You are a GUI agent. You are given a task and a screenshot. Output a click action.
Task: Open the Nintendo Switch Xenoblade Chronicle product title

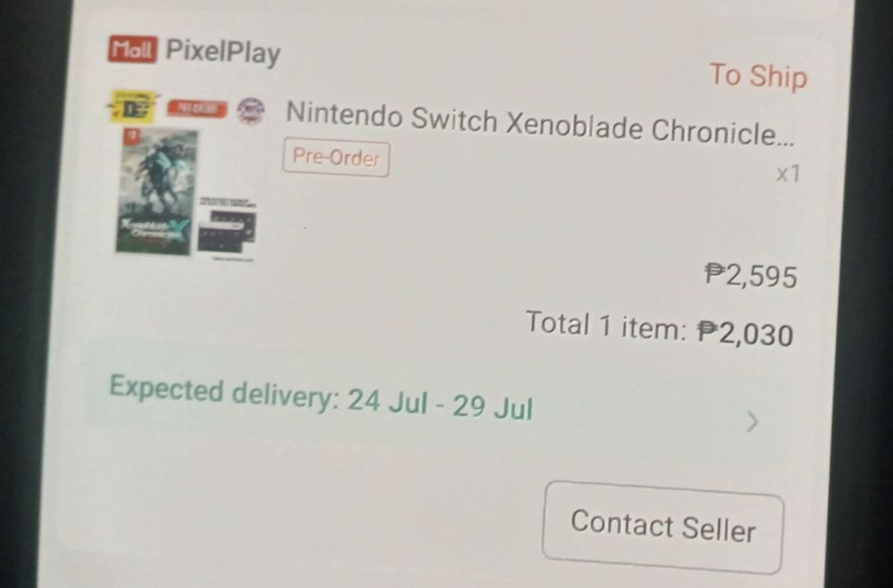(540, 124)
